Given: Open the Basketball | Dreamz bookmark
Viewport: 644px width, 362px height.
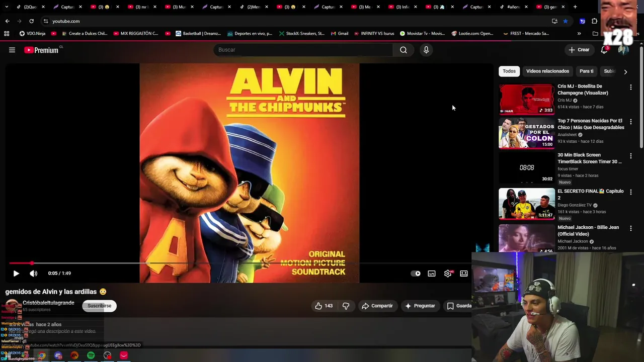Looking at the screenshot, I should (x=198, y=34).
